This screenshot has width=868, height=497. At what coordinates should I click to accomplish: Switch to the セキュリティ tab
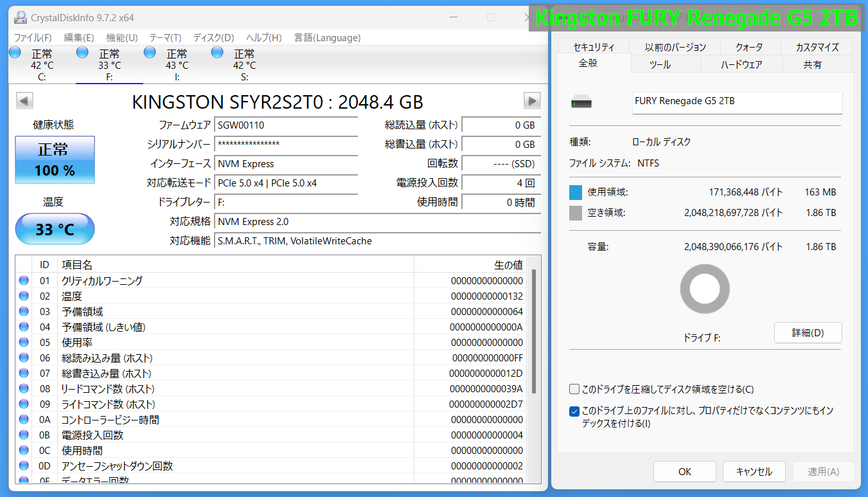click(x=594, y=47)
